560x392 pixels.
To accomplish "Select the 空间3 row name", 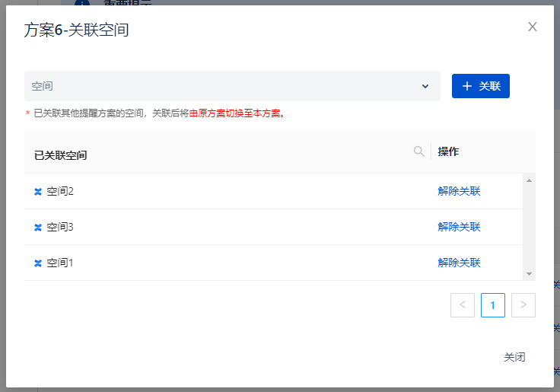I will (60, 228).
